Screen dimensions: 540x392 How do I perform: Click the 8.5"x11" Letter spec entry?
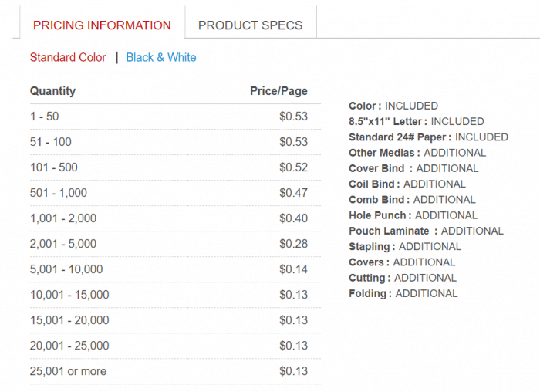pos(417,121)
